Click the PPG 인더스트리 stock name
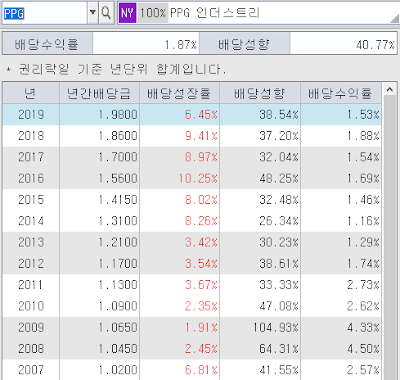The width and height of the screenshot is (400, 380). tap(214, 13)
